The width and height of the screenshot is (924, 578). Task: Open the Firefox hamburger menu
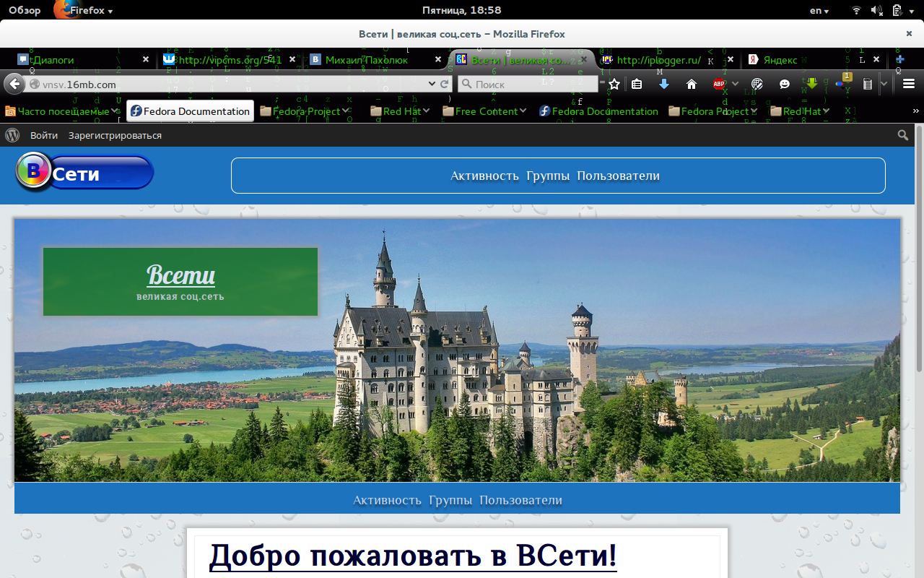[909, 85]
